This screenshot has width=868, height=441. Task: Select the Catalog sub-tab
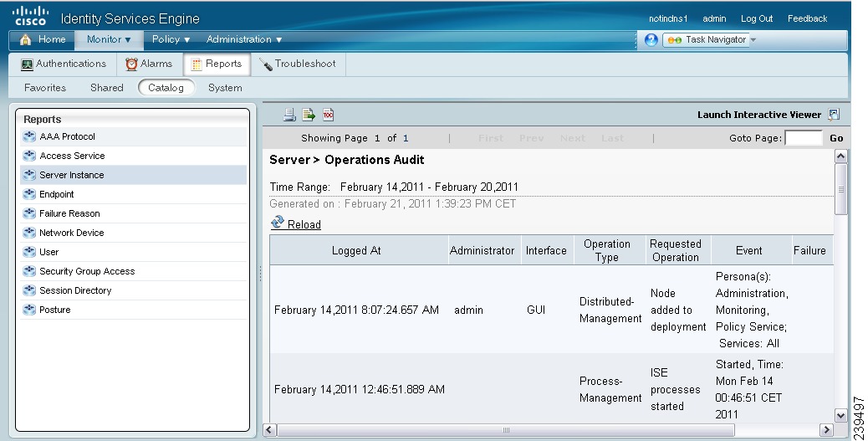[x=166, y=88]
